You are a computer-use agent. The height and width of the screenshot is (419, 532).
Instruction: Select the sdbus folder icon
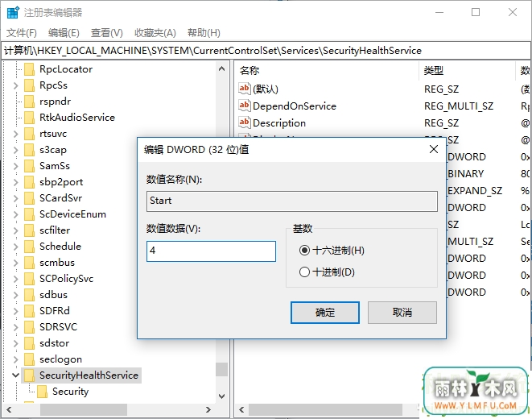coord(30,295)
